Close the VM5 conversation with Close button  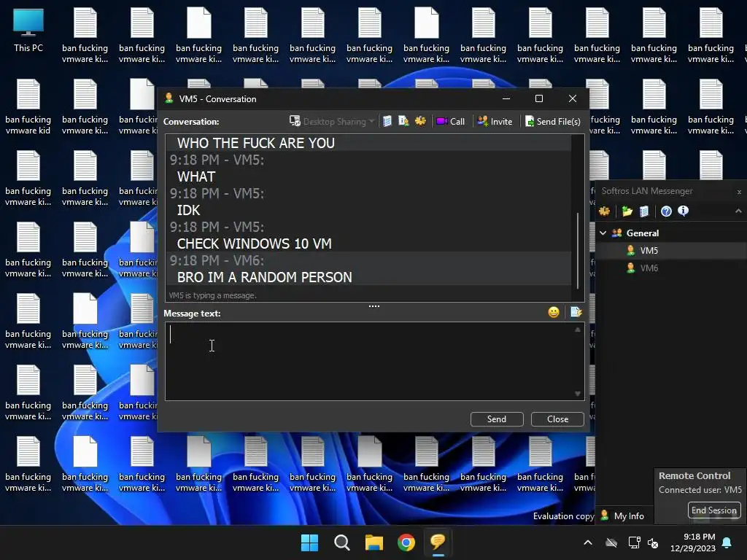pos(557,419)
